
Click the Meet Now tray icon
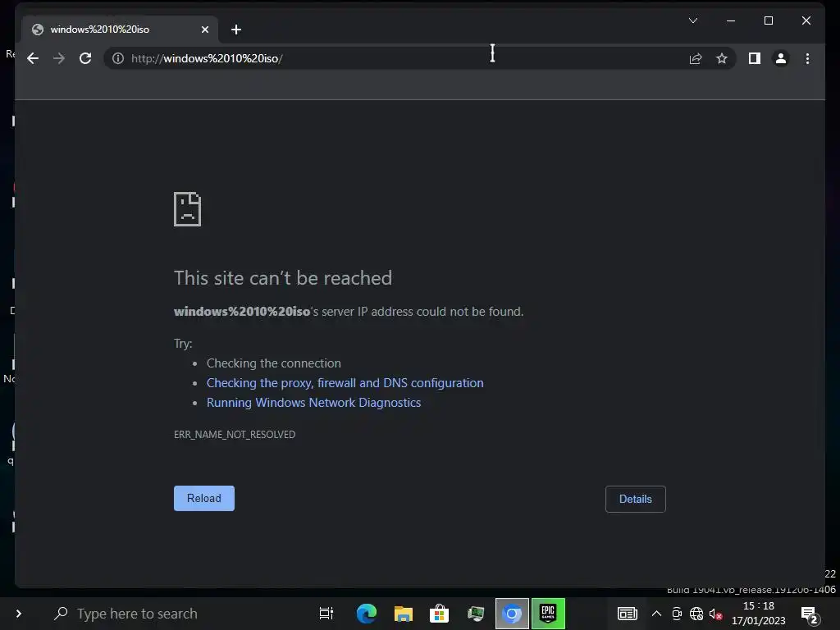(x=677, y=614)
